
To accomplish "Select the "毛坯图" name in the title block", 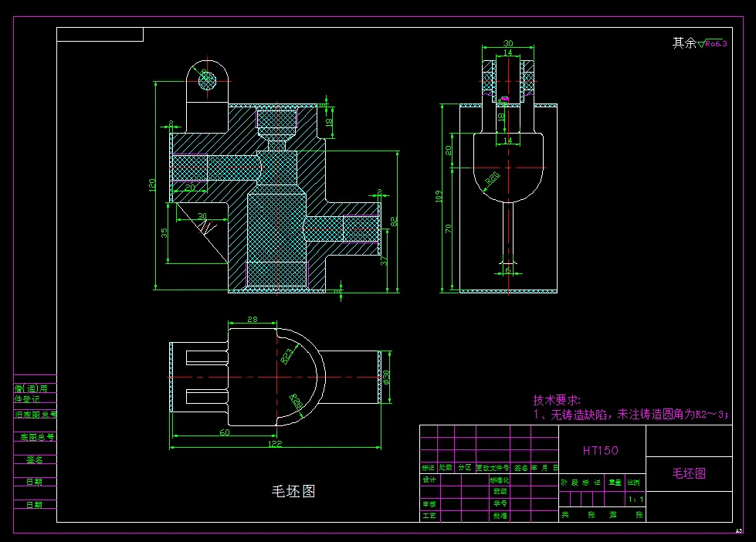I will coord(689,473).
